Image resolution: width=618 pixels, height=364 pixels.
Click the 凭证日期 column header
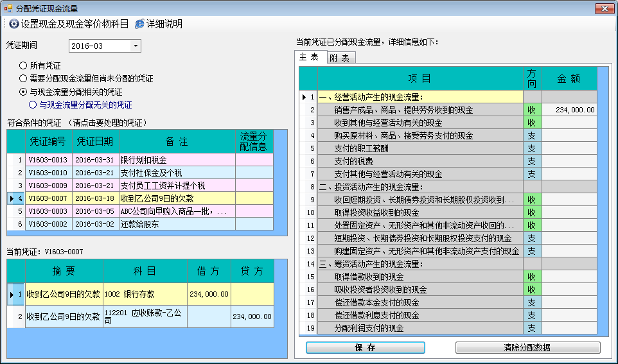[95, 142]
